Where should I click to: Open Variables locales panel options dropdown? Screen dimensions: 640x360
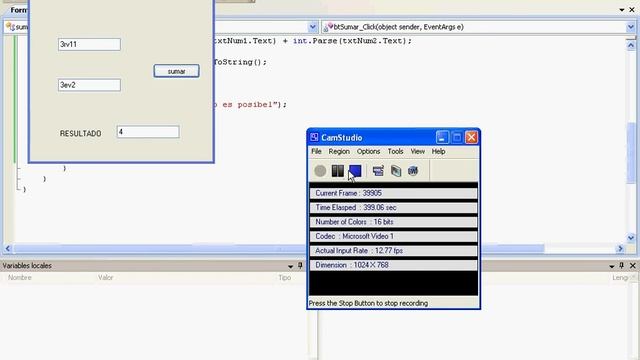[x=291, y=266]
